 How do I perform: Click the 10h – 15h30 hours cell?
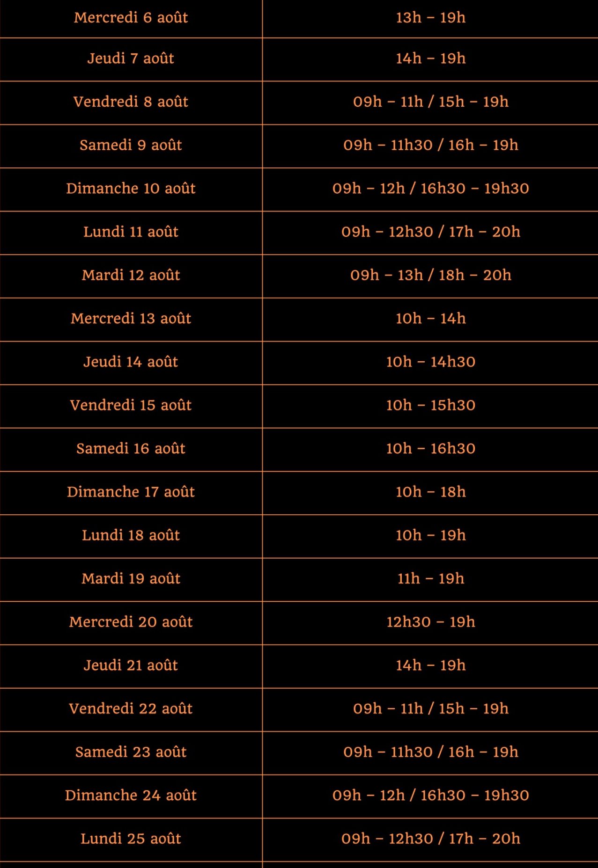point(430,406)
